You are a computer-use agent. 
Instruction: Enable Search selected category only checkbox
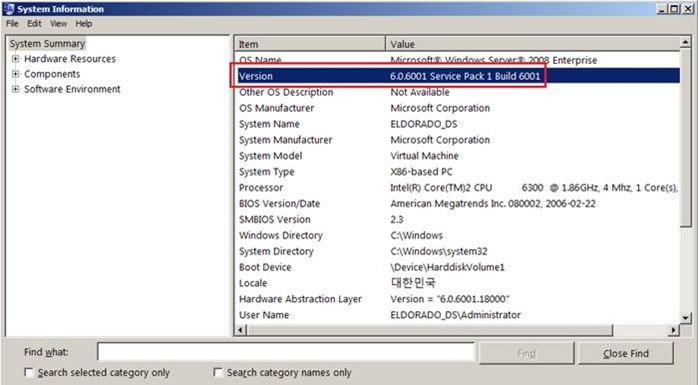28,373
